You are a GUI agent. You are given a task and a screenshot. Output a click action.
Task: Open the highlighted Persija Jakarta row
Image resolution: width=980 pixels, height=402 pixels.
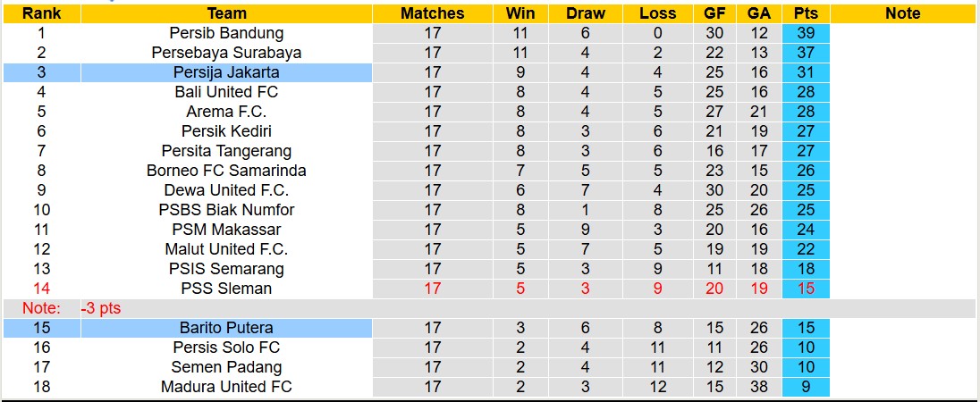[x=226, y=72]
